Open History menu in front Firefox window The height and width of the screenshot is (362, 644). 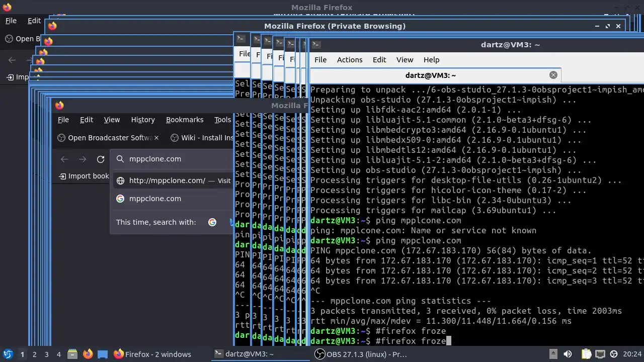(x=143, y=120)
